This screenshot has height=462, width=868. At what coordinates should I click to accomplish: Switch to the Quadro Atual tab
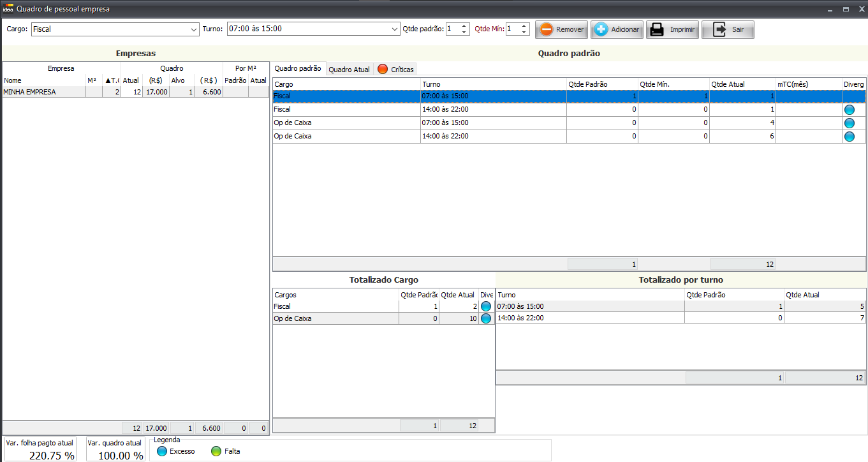coord(349,70)
